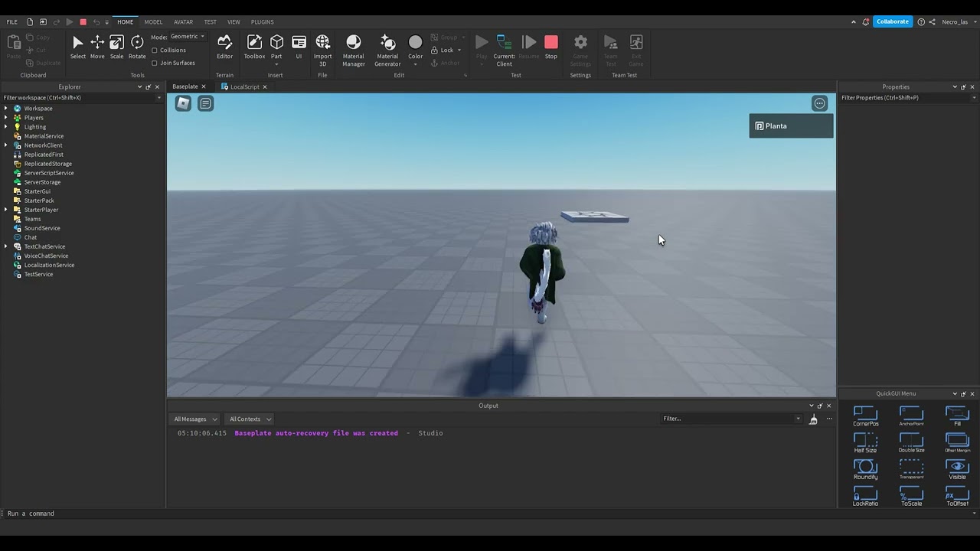Toggle Current Client view

(504, 47)
